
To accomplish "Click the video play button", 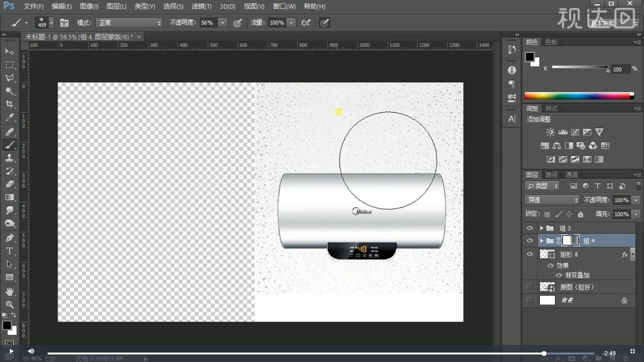I will tap(11, 351).
